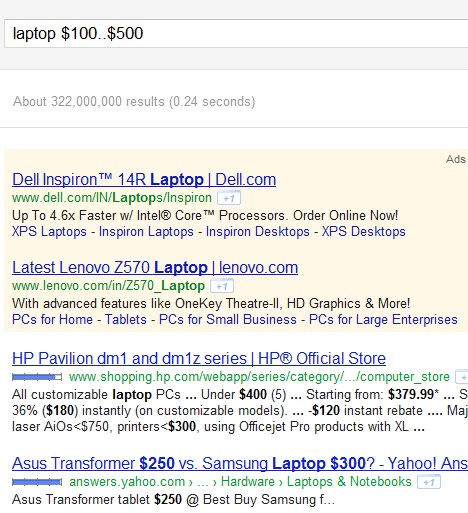Click the www.lenovo.com/in/Z570_Laptop URL
468x513 pixels.
[x=108, y=286]
